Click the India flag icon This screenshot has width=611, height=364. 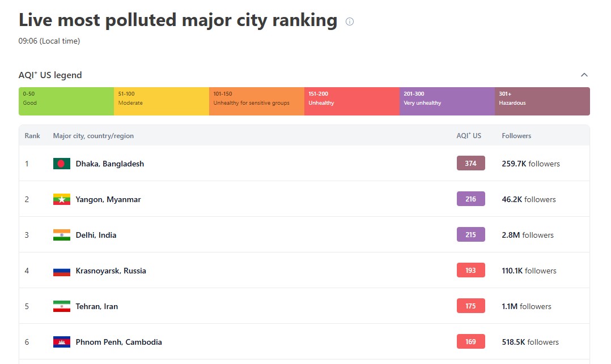[x=62, y=235]
